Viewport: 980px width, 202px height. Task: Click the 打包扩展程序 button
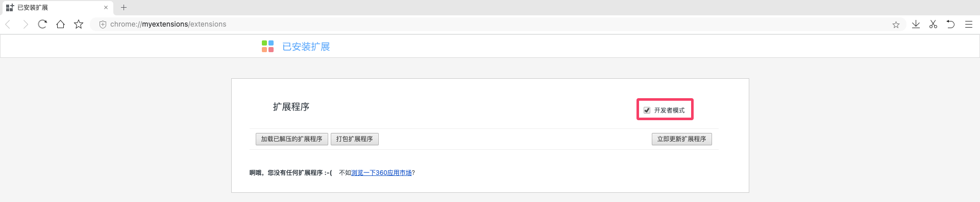[x=354, y=139]
